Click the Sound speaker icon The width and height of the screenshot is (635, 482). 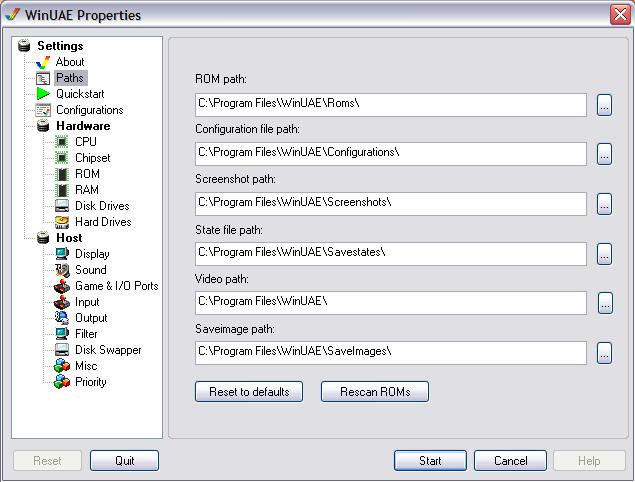(62, 270)
